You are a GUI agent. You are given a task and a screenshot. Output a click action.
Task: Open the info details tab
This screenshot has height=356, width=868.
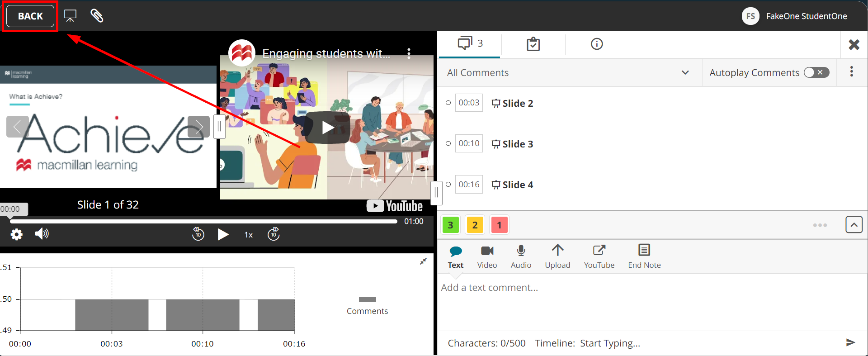point(597,44)
